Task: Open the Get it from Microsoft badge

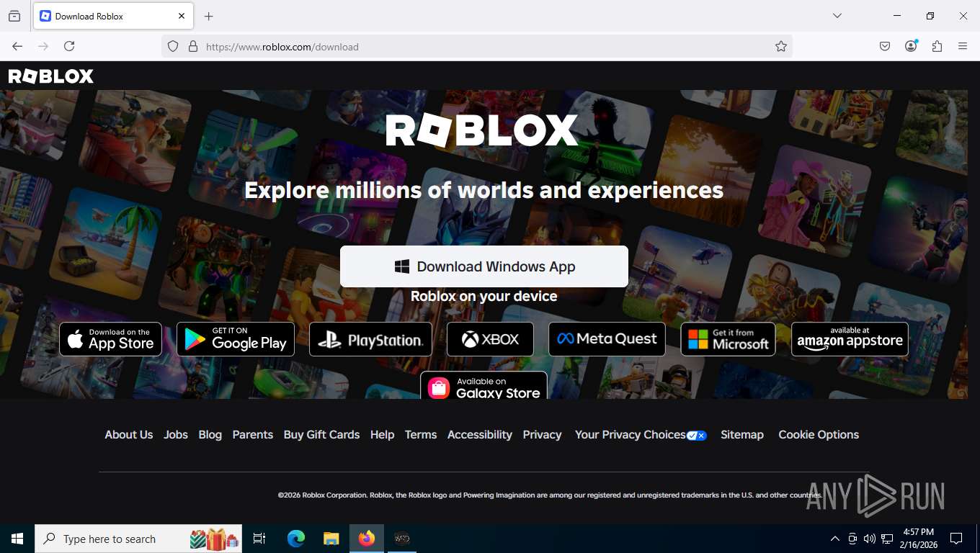Action: [x=729, y=339]
